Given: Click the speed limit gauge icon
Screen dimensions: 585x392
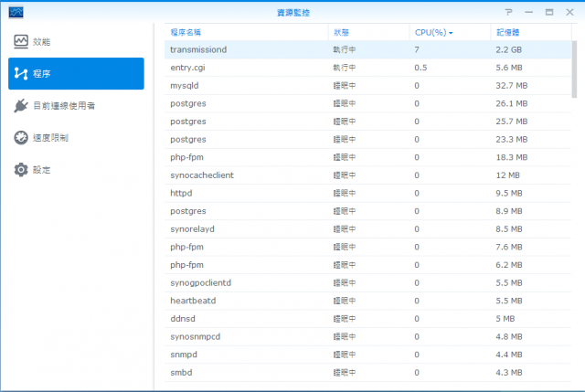Looking at the screenshot, I should click(x=21, y=138).
